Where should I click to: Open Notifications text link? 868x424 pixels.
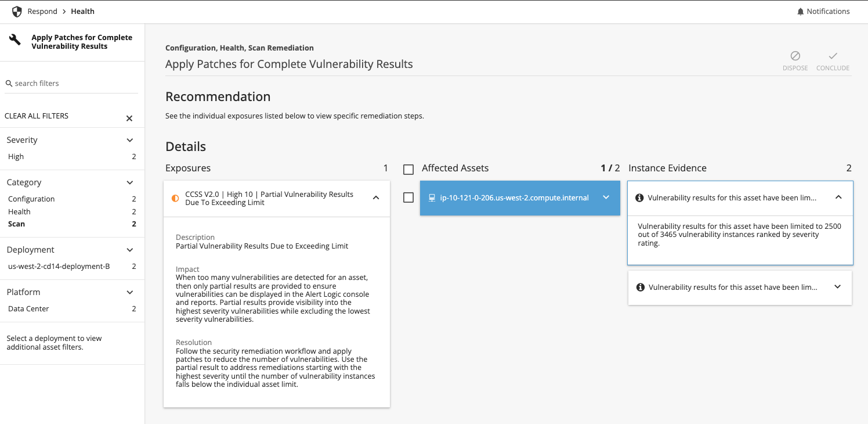pyautogui.click(x=828, y=12)
